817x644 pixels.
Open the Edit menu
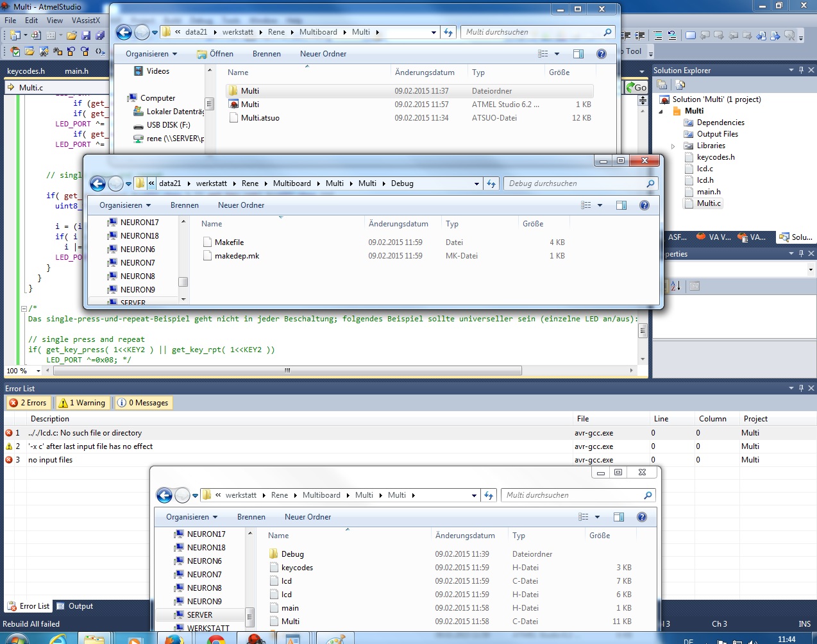31,21
